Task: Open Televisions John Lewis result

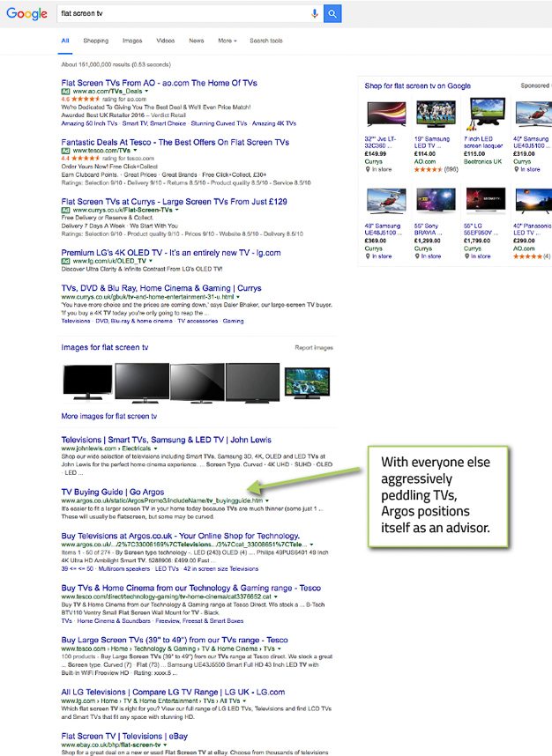Action: tap(166, 440)
